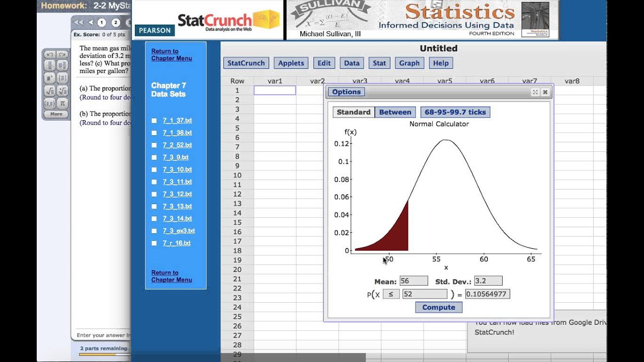The height and width of the screenshot is (362, 644).
Task: Open the Options menu in calculator dialog
Action: pos(346,92)
